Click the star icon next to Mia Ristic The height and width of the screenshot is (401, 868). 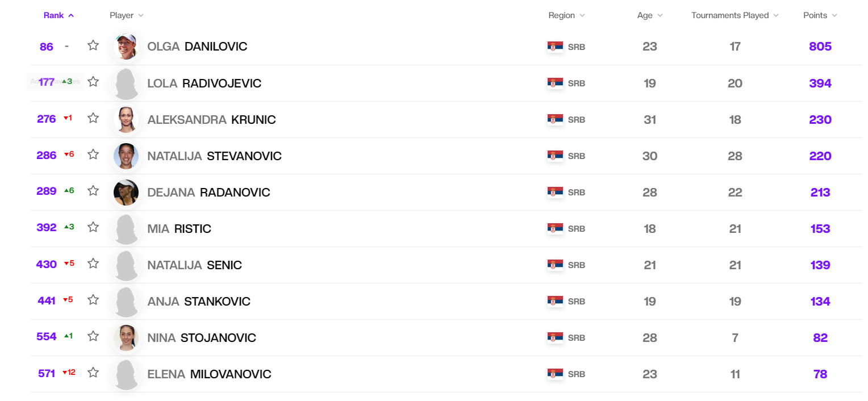93,227
